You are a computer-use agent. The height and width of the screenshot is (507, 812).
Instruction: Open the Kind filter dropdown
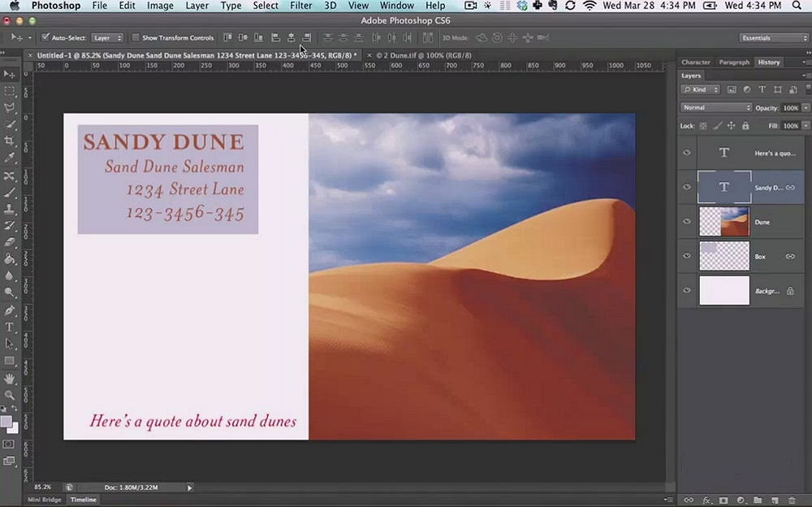700,89
